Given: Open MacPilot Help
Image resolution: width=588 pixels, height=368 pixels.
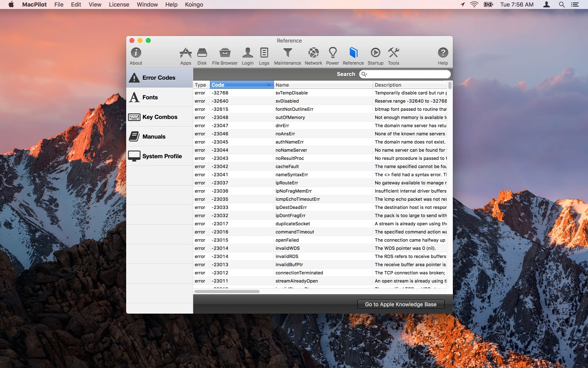Looking at the screenshot, I should pos(443,56).
